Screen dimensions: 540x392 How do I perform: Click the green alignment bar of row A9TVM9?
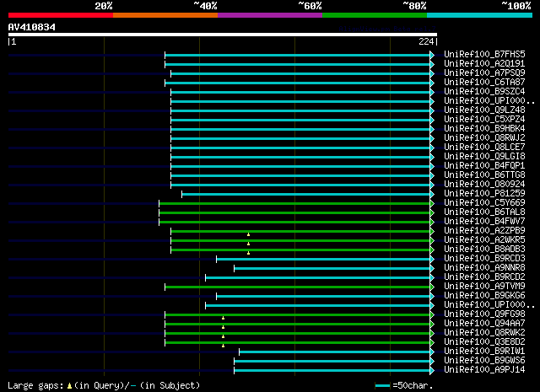(297, 287)
